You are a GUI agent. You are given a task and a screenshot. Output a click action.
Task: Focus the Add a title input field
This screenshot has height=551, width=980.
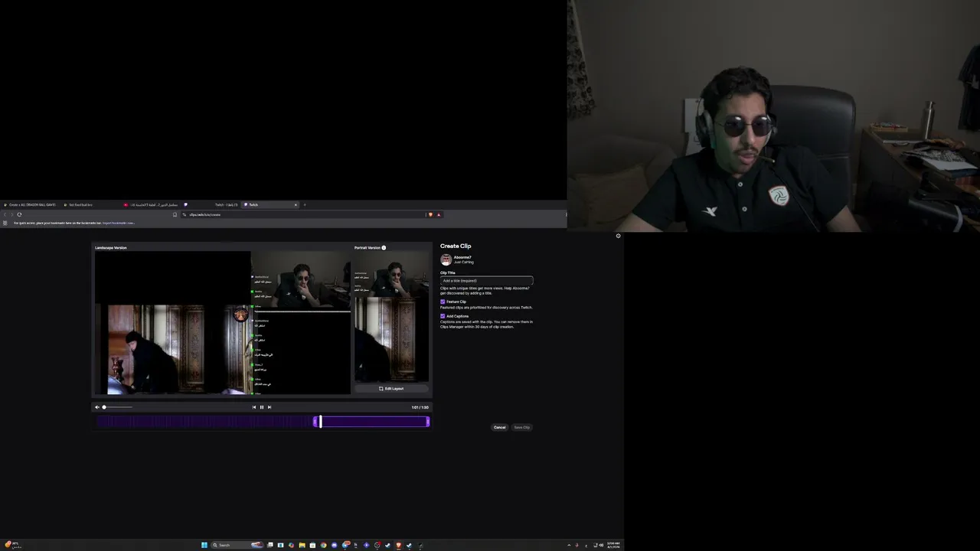tap(486, 281)
